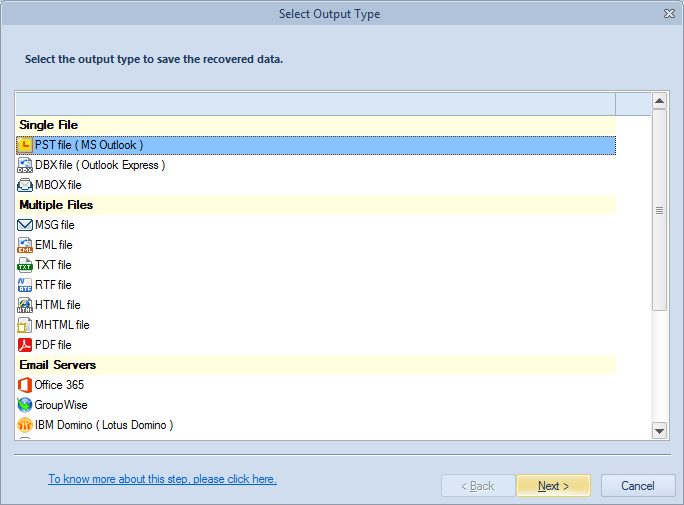The height and width of the screenshot is (505, 684).
Task: Click the TXT file icon
Action: point(25,265)
